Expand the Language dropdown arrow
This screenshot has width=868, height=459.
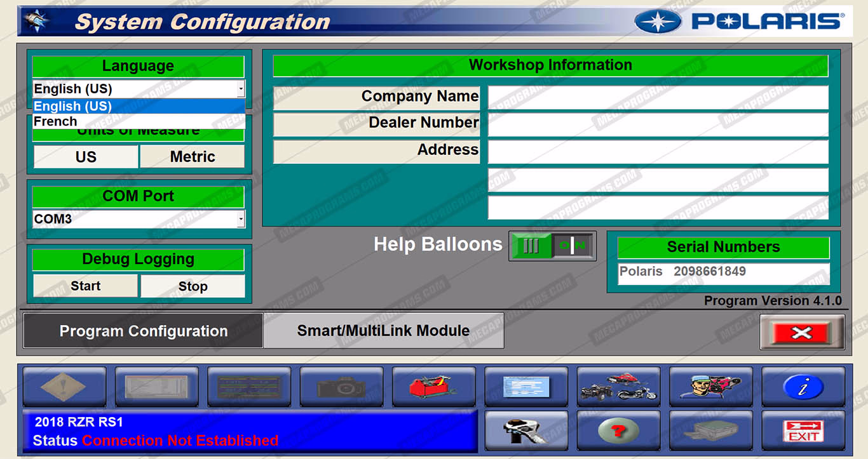(240, 90)
